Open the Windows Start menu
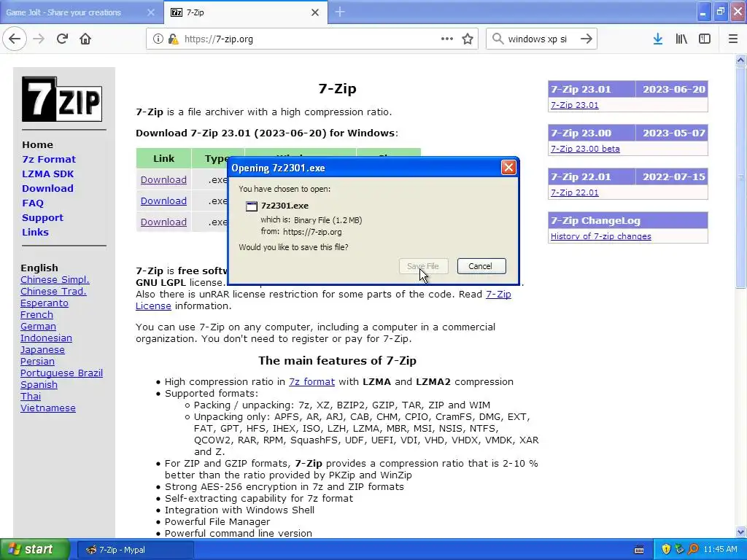The image size is (747, 560). click(x=34, y=549)
